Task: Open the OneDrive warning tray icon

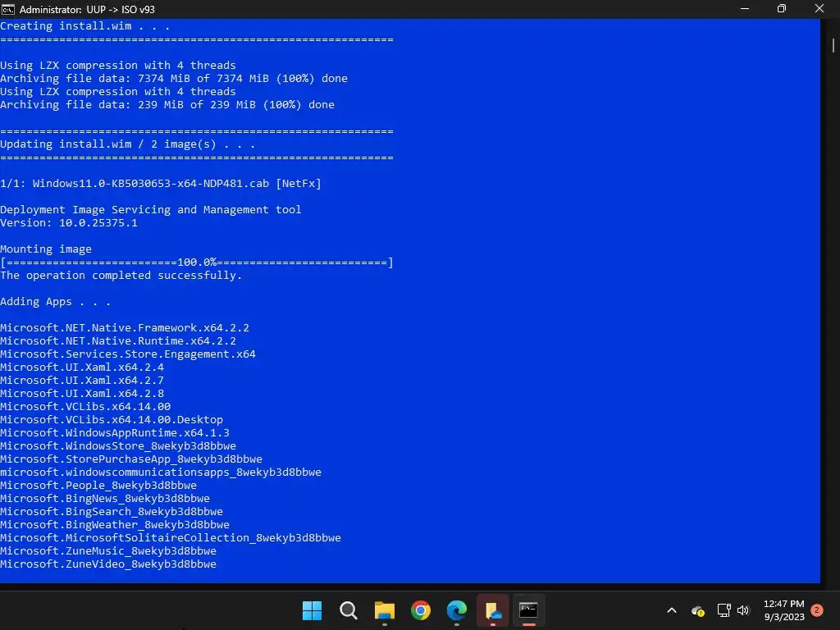Action: (x=697, y=610)
